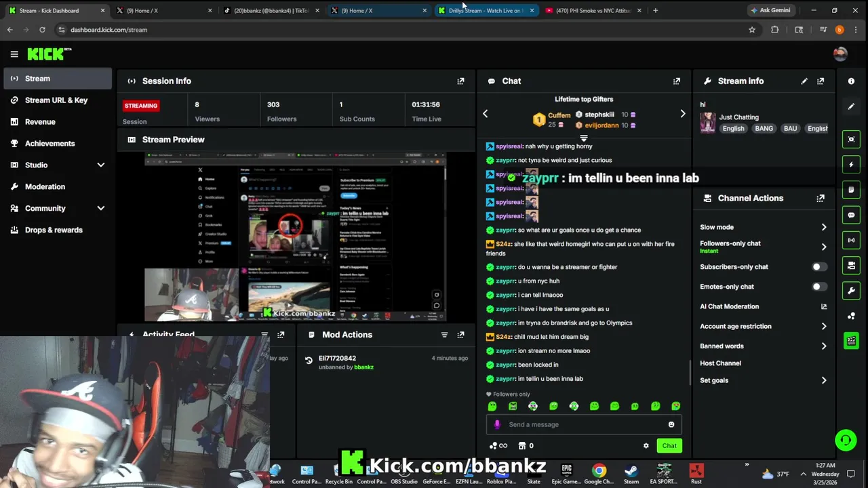This screenshot has width=868, height=488.
Task: Click the browser address bar
Action: click(400, 30)
